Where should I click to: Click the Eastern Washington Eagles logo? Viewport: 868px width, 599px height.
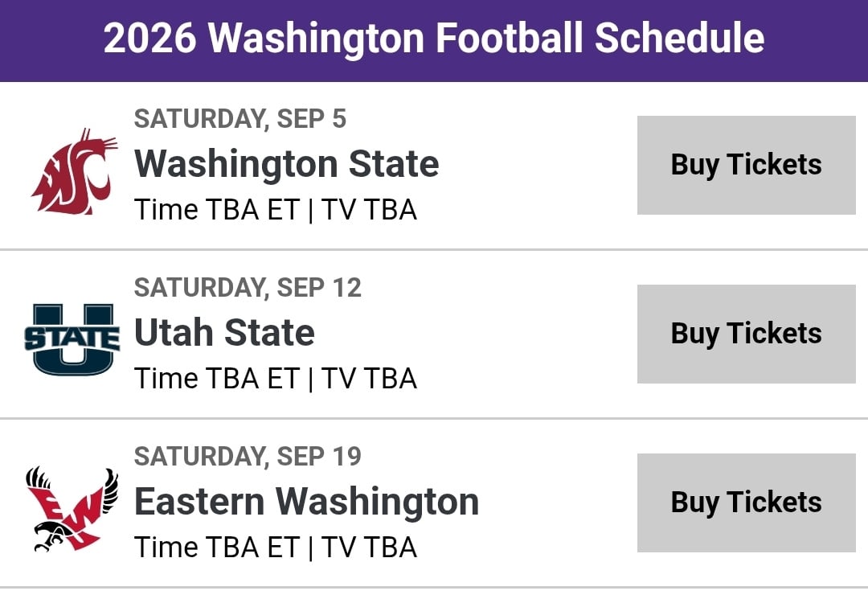coord(72,508)
